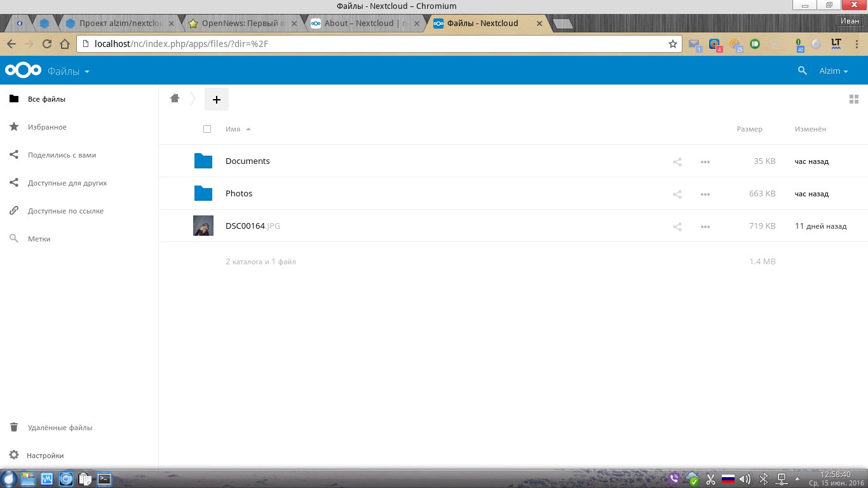Viewport: 868px width, 488px height.
Task: Close the Файлы - Nextcloud tab
Action: [539, 24]
